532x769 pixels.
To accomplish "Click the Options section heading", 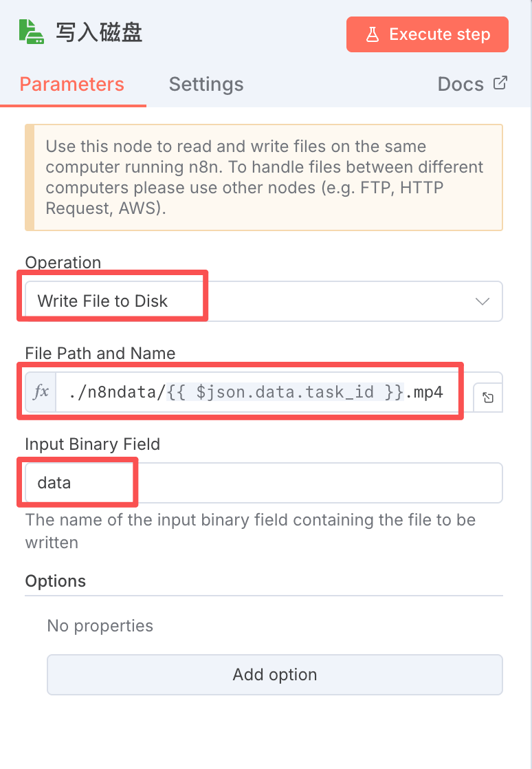I will [56, 581].
